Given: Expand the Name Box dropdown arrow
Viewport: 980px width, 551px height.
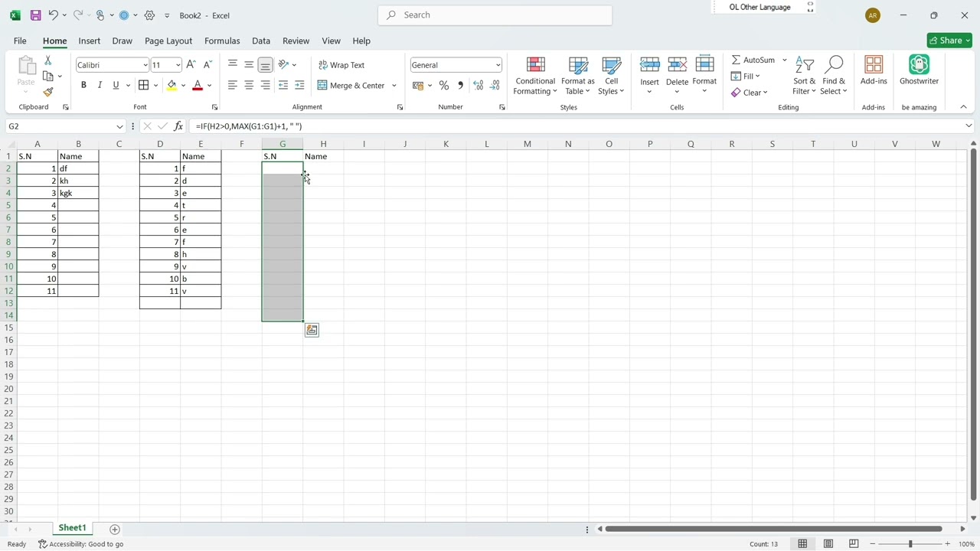Looking at the screenshot, I should 120,126.
